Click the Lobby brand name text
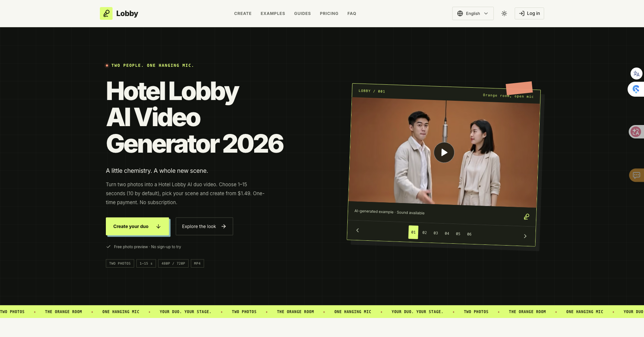 coord(127,13)
